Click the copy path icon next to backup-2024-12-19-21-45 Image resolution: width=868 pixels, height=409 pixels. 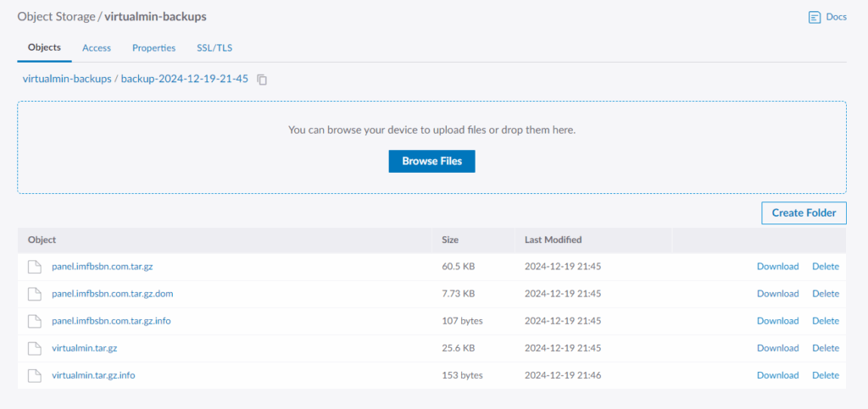tap(262, 80)
